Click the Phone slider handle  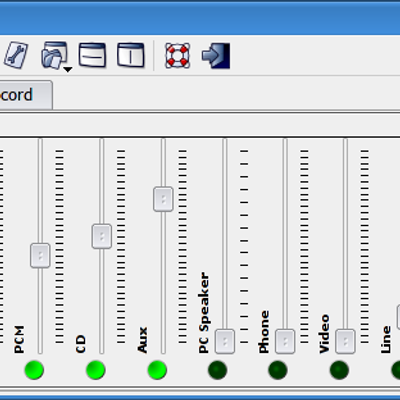285,341
